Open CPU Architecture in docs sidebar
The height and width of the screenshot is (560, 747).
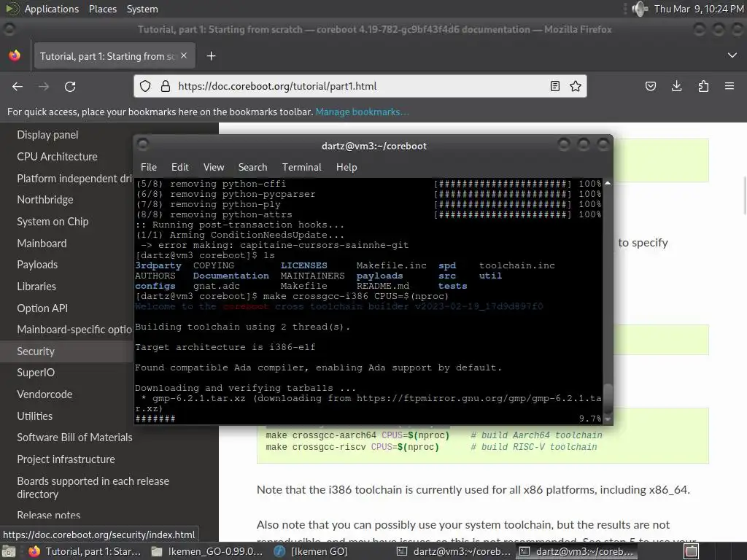click(x=57, y=157)
